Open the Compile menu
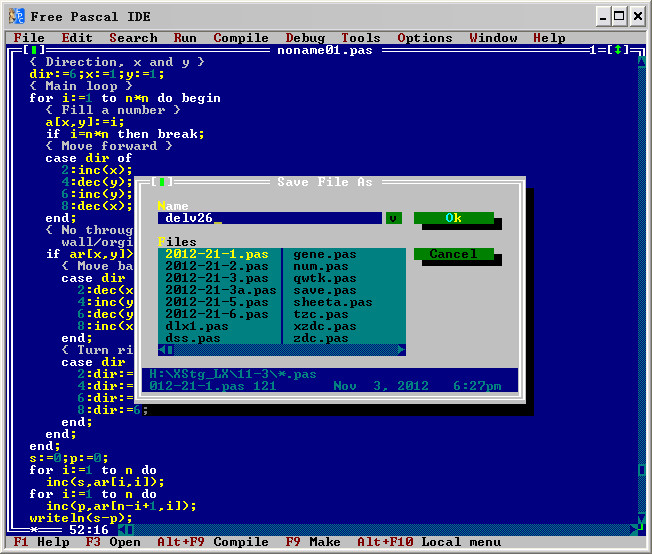This screenshot has height=554, width=652. (x=241, y=38)
